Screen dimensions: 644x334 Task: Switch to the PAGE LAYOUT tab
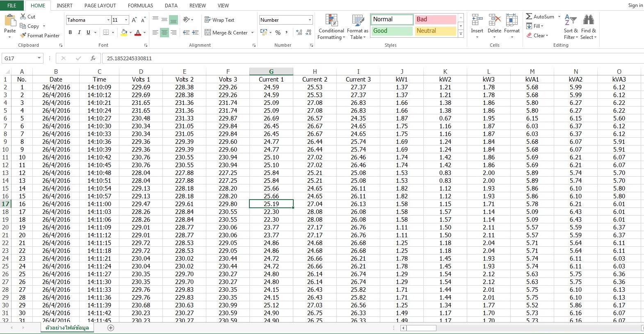100,6
